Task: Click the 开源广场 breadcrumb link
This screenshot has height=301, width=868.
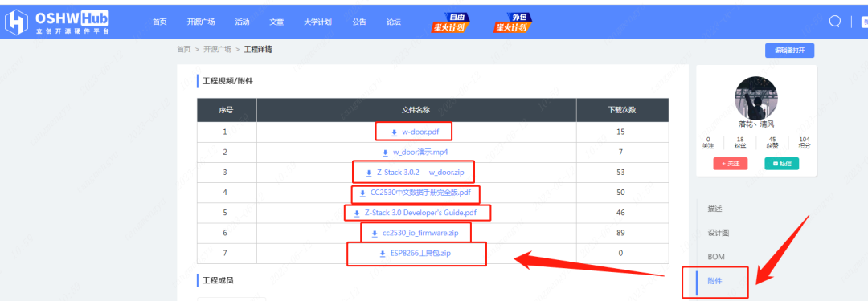Action: tap(217, 49)
